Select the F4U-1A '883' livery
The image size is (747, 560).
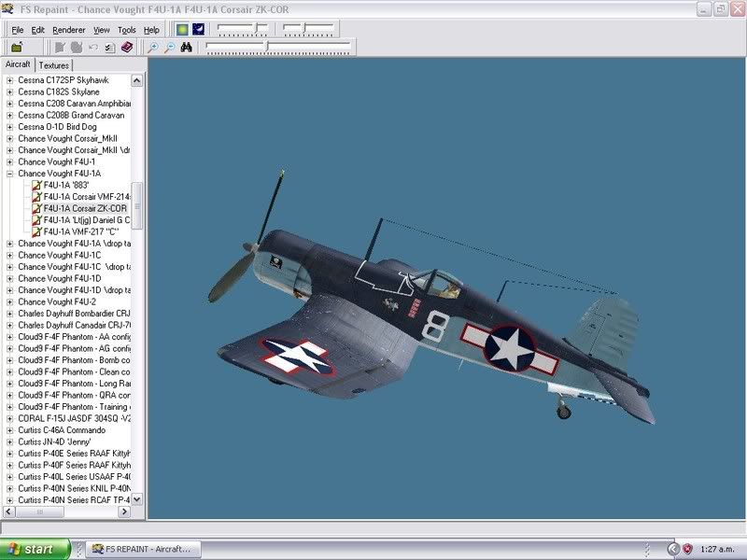[65, 185]
